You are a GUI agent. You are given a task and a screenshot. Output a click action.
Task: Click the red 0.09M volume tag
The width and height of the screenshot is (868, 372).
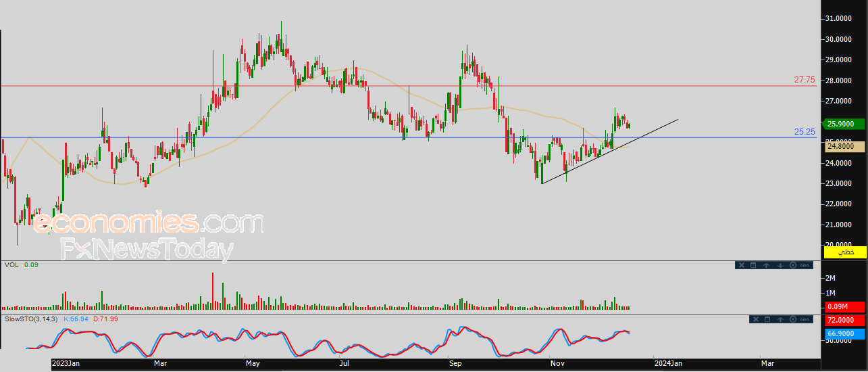[845, 307]
